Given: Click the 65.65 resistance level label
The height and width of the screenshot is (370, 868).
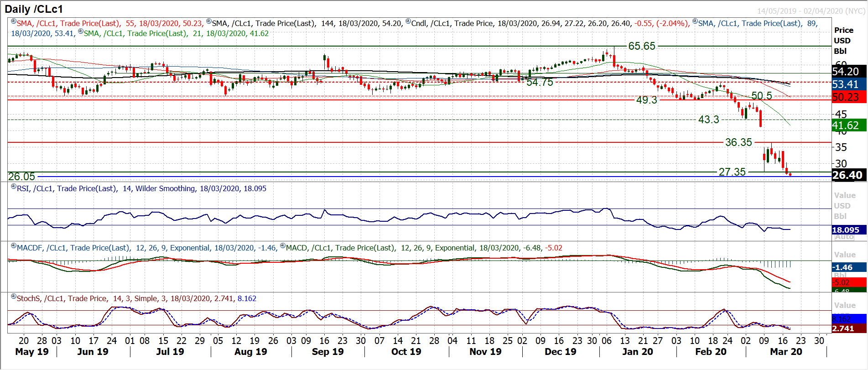Looking at the screenshot, I should tap(642, 46).
